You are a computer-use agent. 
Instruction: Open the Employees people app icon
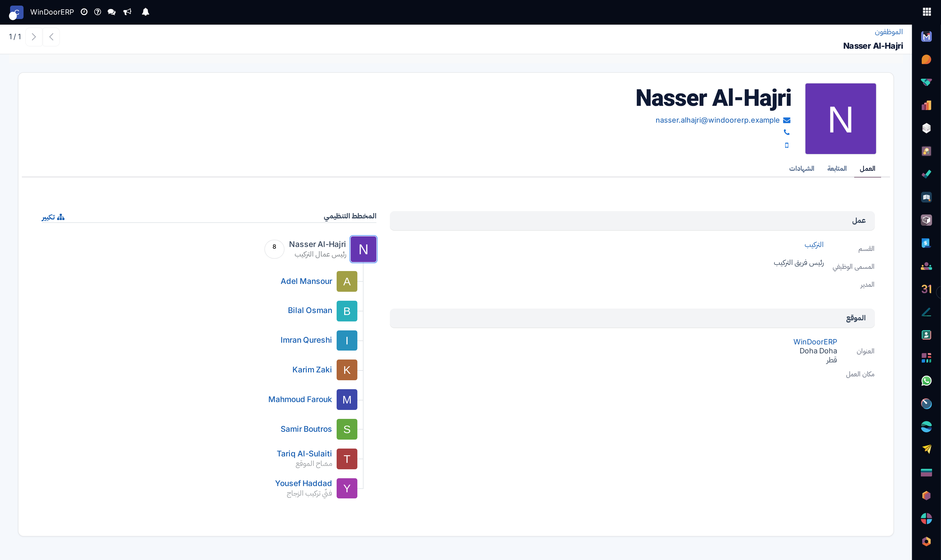click(926, 266)
